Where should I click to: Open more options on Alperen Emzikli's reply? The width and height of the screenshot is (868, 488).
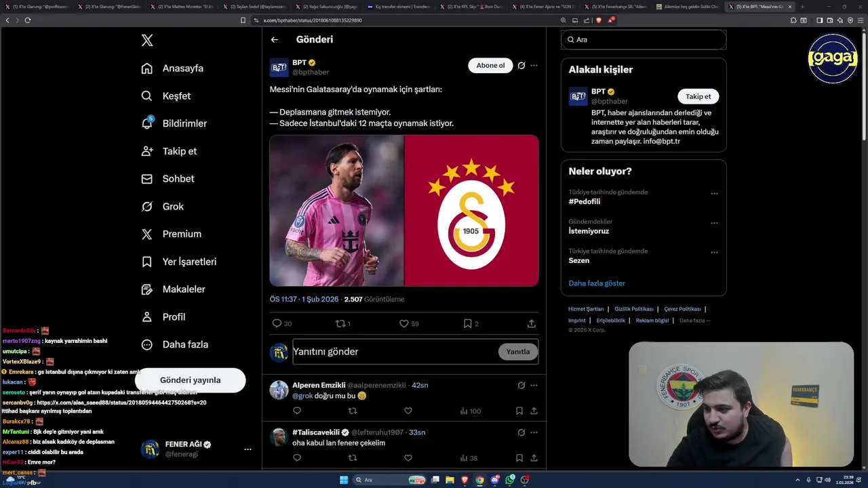[534, 385]
